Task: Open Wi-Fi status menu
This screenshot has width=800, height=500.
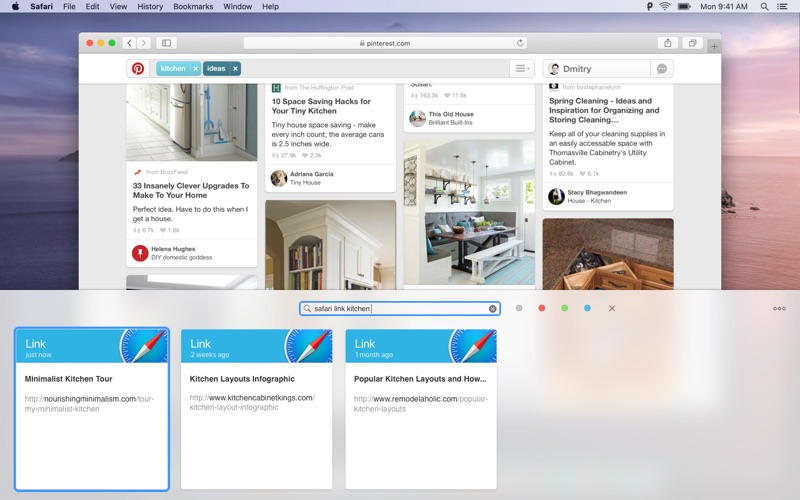Action: [665, 7]
